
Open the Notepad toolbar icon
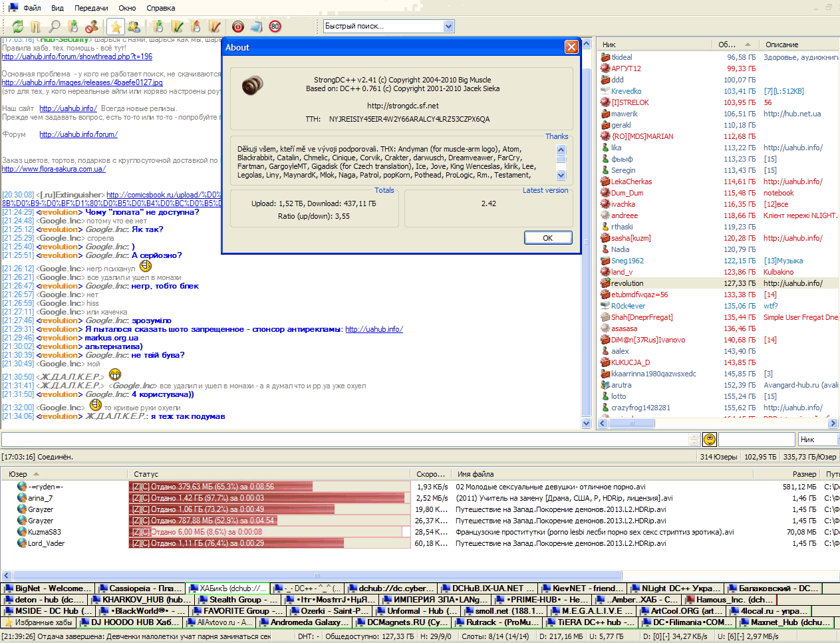click(x=256, y=27)
